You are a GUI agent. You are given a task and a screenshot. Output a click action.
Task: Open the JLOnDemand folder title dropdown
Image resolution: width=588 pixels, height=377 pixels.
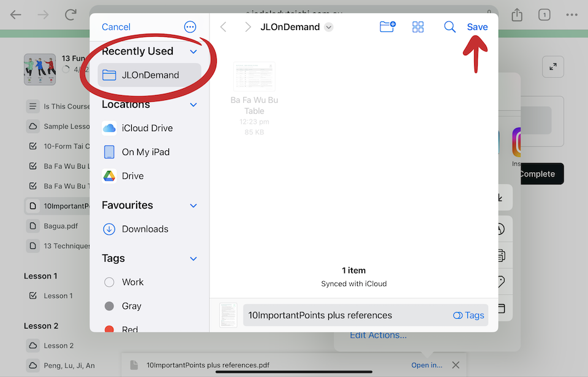click(x=329, y=27)
